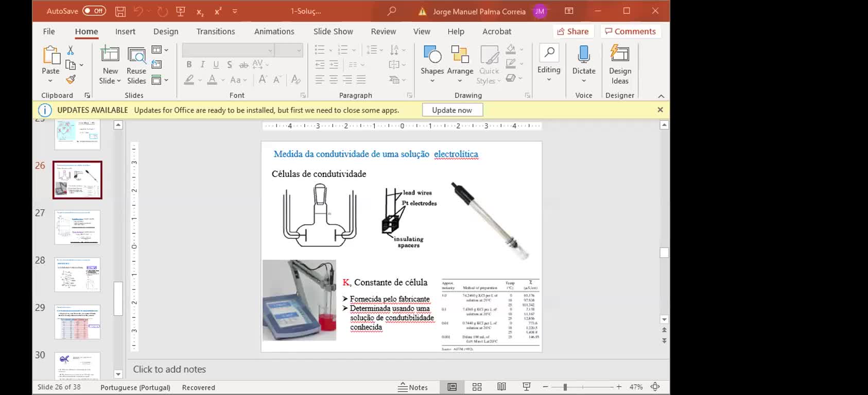
Task: Toggle Normal view button in status bar
Action: pos(452,387)
